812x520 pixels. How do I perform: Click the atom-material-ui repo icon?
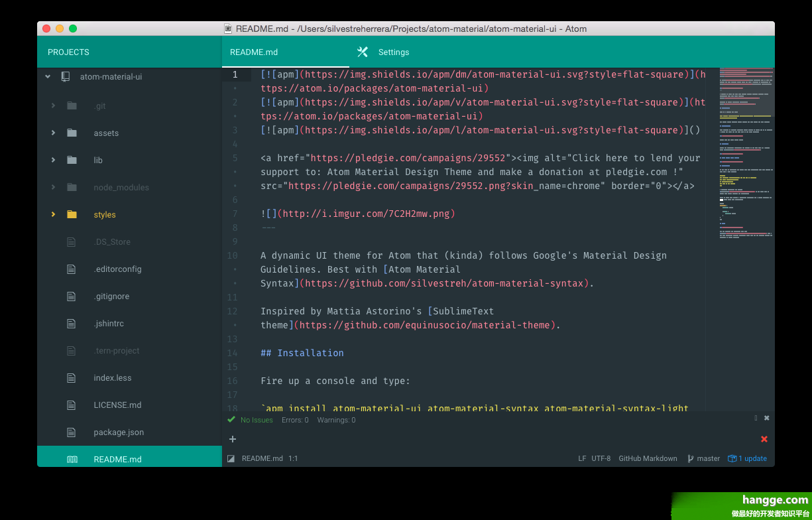click(65, 77)
